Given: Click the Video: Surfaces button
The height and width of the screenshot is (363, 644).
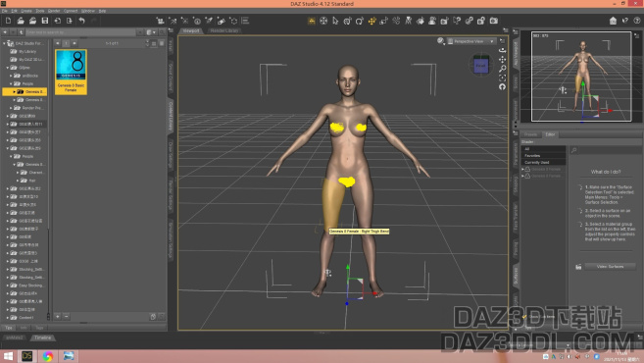Looking at the screenshot, I should click(x=610, y=267).
